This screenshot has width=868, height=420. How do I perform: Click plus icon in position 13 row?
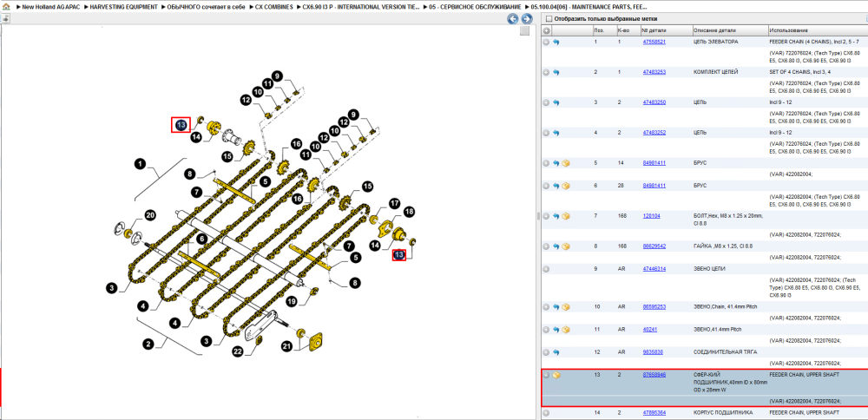546,375
